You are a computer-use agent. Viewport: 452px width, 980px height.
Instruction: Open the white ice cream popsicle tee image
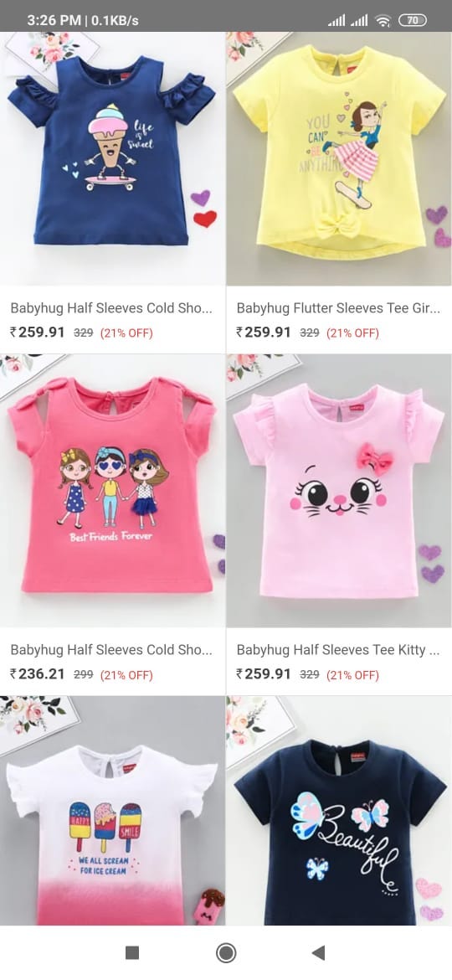pos(112,811)
